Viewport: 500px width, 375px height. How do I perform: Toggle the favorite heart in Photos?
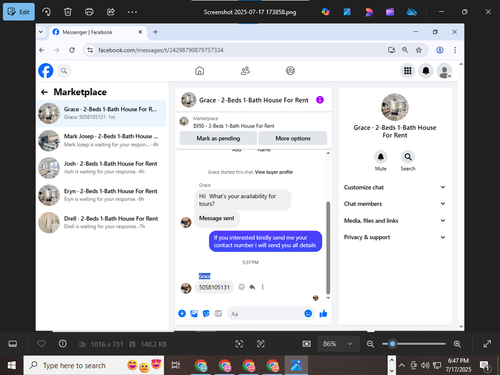[x=41, y=344]
